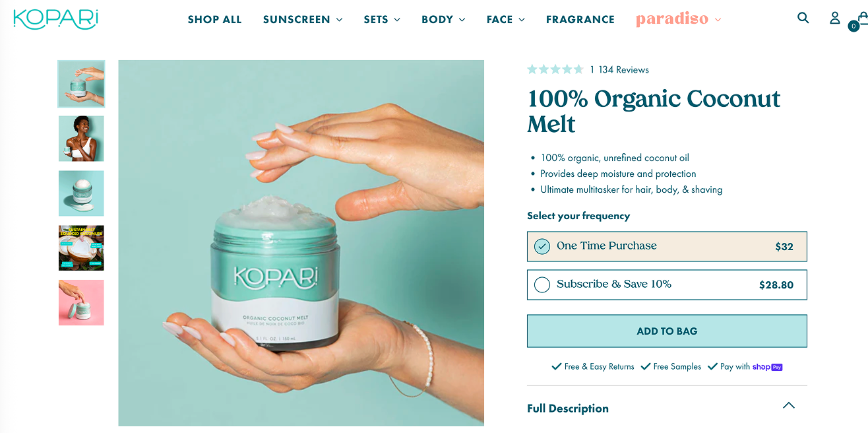Screen dimensions: 868x433
Task: Open the paradiso collection menu
Action: [679, 19]
